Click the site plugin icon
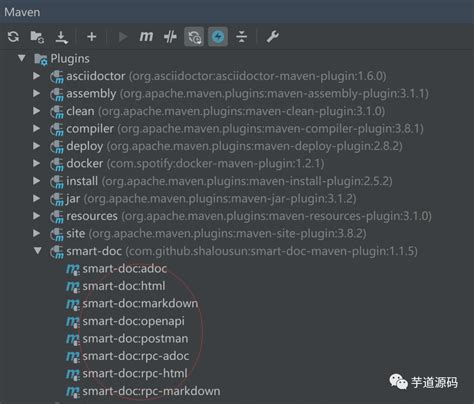 (57, 234)
